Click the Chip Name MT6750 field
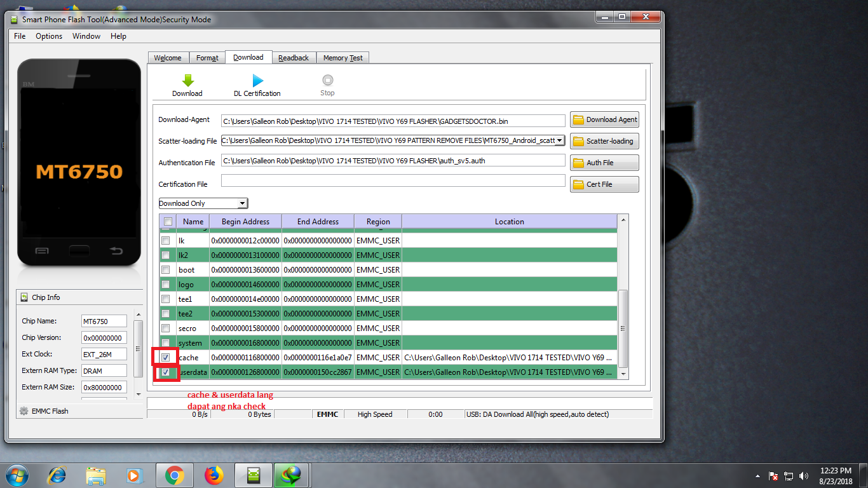868x488 pixels. click(x=104, y=321)
